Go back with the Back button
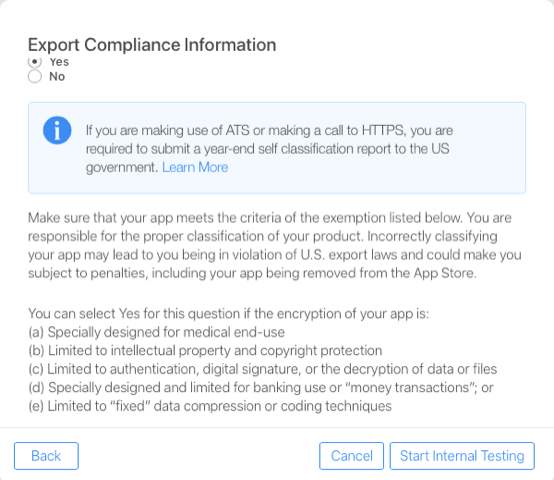 (x=46, y=456)
